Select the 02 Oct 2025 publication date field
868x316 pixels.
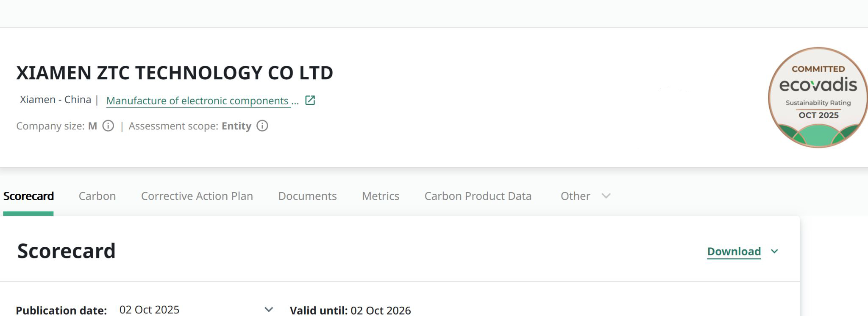click(x=149, y=310)
